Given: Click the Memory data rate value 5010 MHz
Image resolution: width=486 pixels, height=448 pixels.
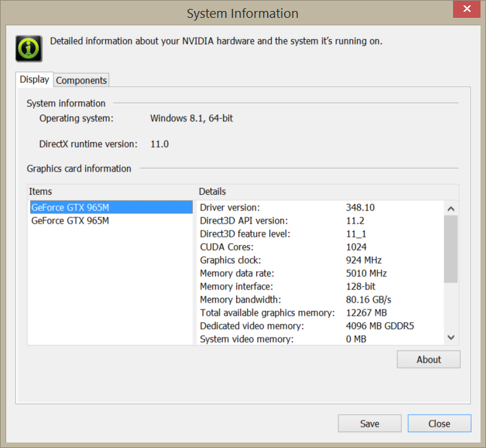Looking at the screenshot, I should point(366,273).
